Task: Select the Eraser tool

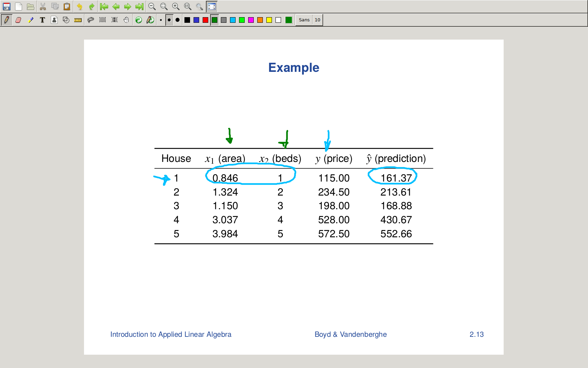Action: coord(18,20)
